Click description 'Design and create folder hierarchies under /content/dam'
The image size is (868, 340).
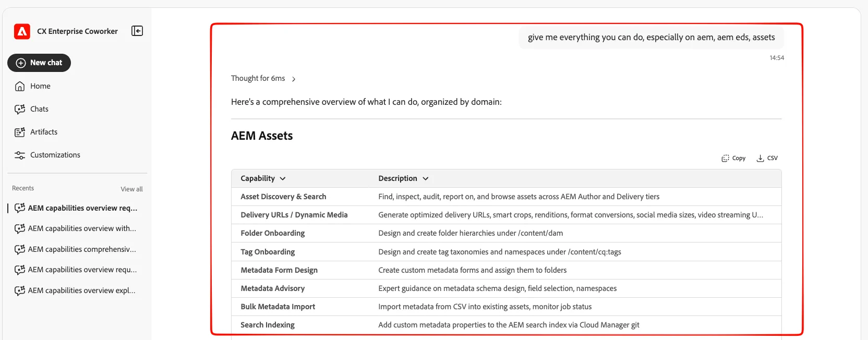click(x=471, y=233)
